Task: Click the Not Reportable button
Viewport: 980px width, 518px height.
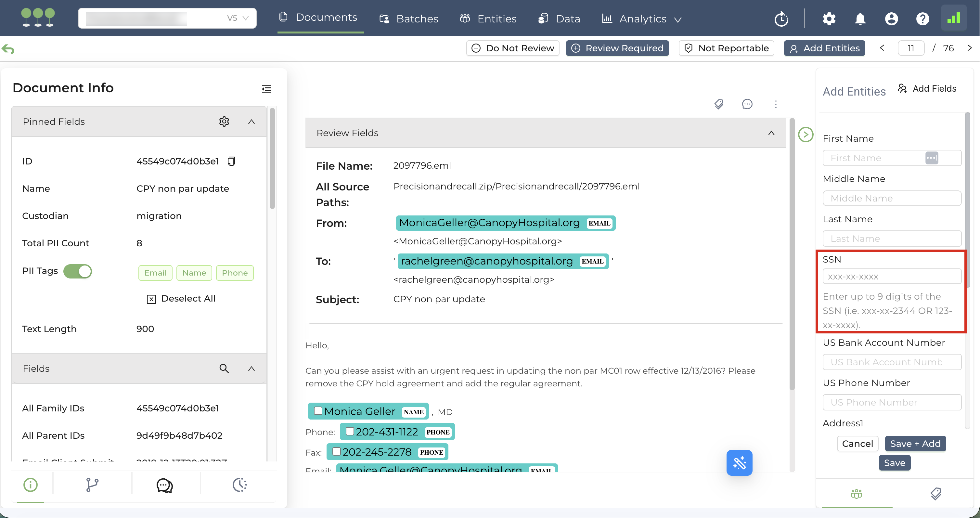Action: [x=726, y=48]
